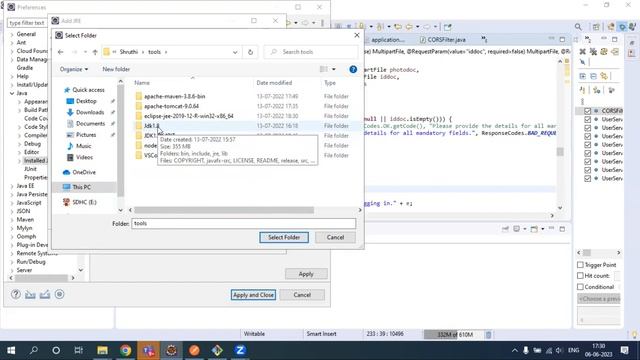Enable the Trigger Point checkbox

[x=580, y=265]
